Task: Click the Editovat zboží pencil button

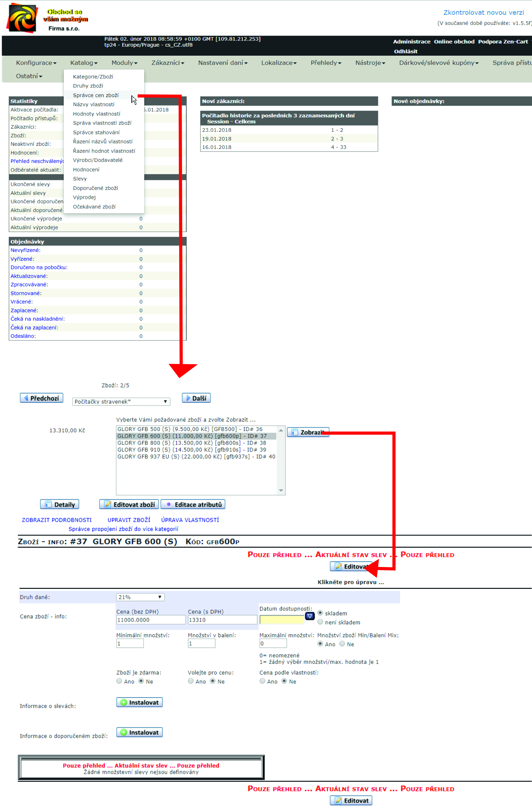Action: [x=129, y=504]
